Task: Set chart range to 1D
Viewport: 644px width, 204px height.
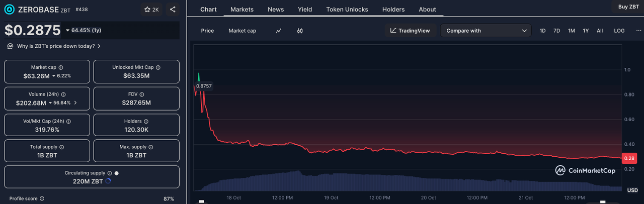Action: point(542,31)
